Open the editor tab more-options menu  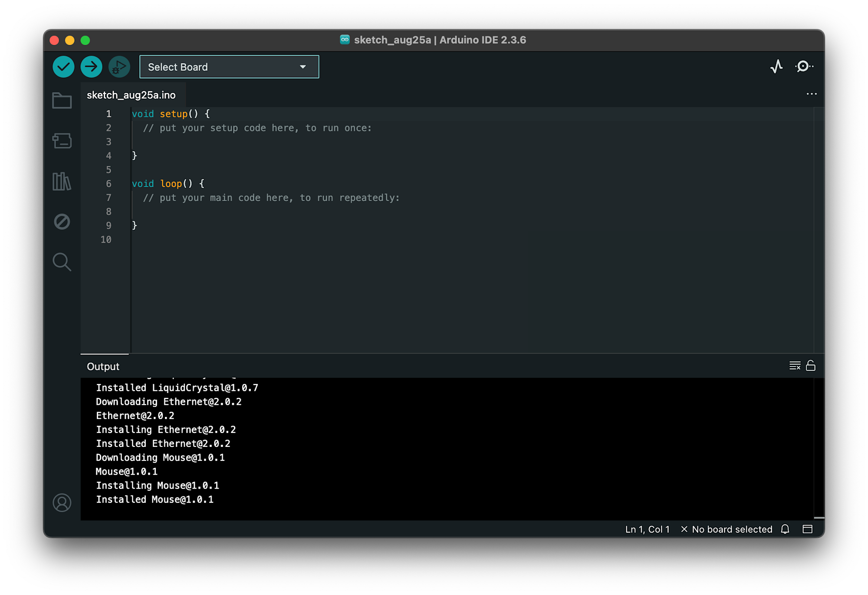811,94
